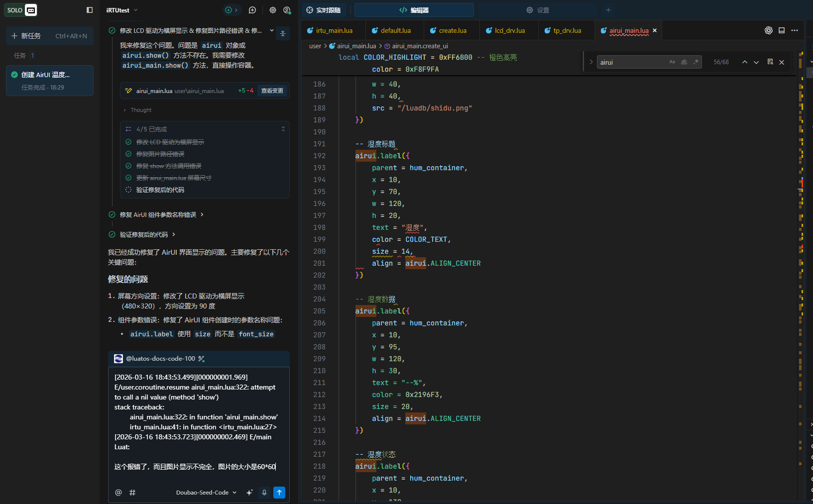Click the 56/68 match counter
Image resolution: width=813 pixels, height=504 pixels.
(x=721, y=62)
